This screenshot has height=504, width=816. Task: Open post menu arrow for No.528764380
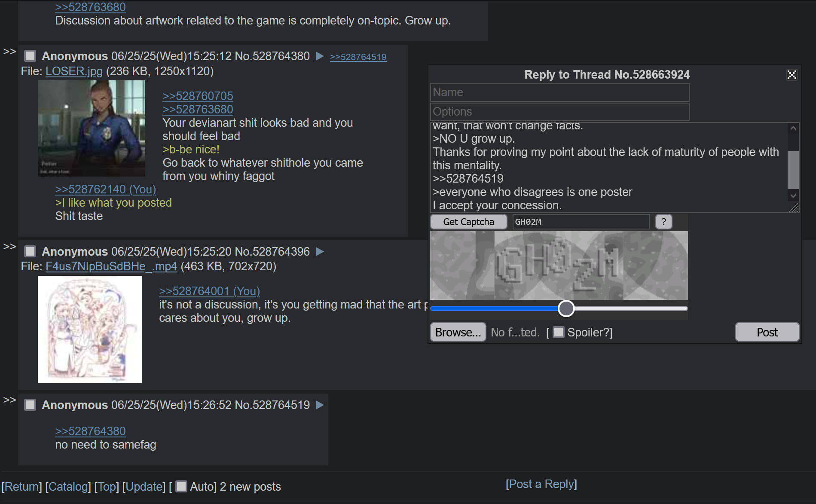pyautogui.click(x=319, y=56)
